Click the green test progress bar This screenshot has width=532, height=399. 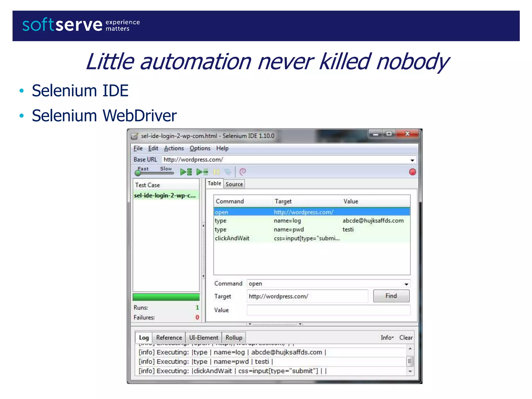click(x=166, y=297)
